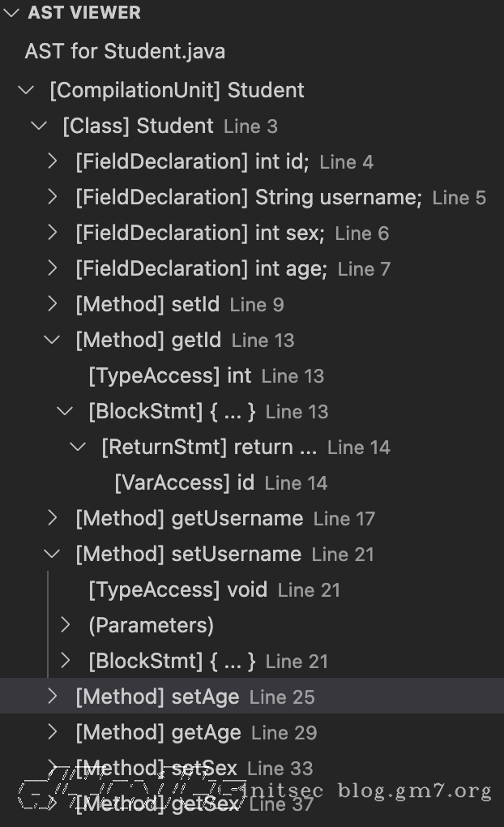Expand the (Parameters) node
The width and height of the screenshot is (504, 827).
pos(66,625)
